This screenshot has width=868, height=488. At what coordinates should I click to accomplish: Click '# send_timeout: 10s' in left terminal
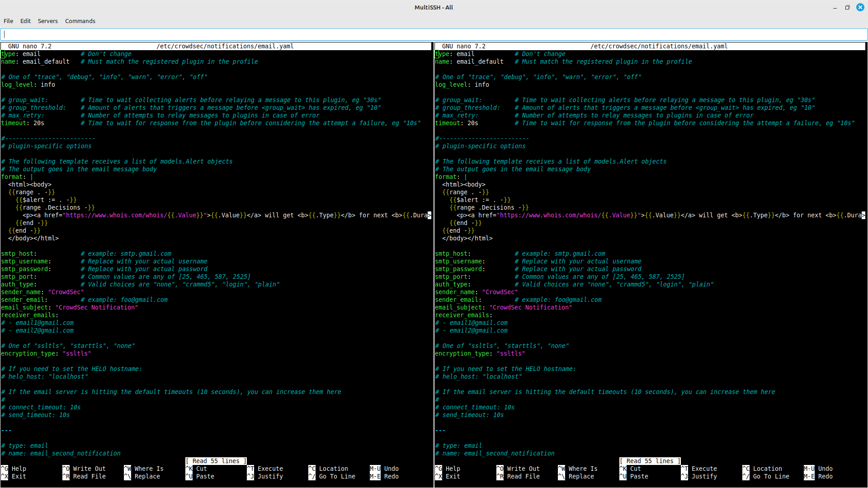(35, 415)
